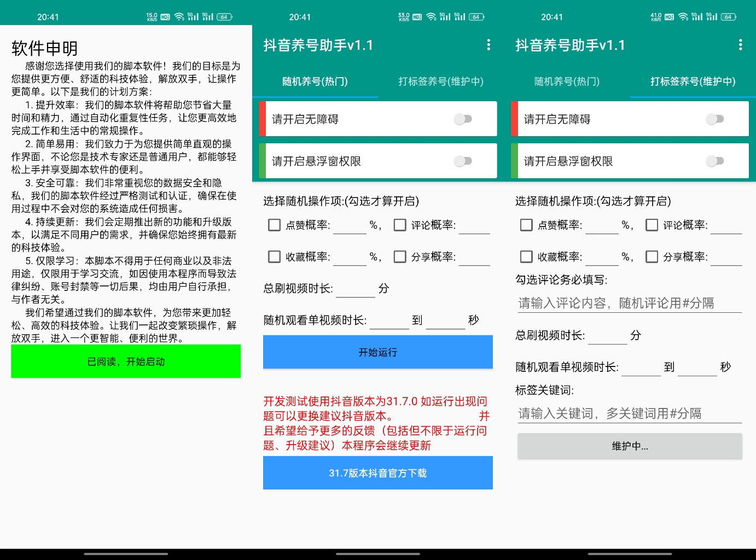The height and width of the screenshot is (560, 756).
Task: Tap red 开发测试使用抖音版本 notice text
Action: tap(376, 423)
